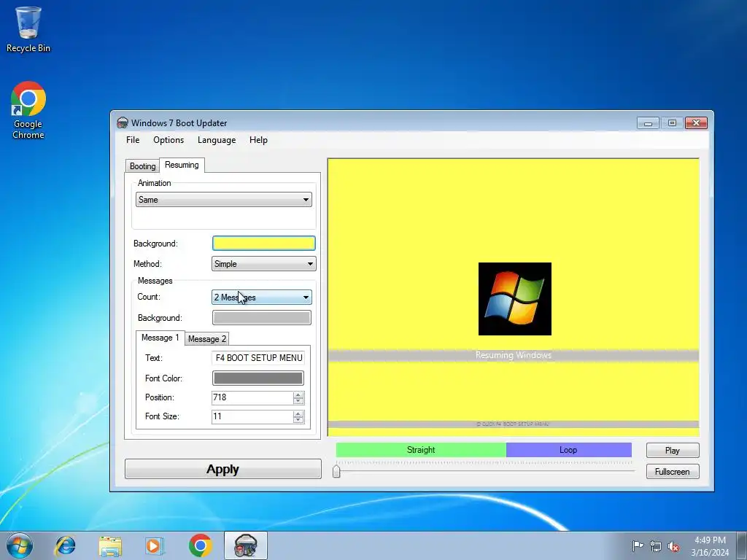Click the blue Loop section bar
Image resolution: width=747 pixels, height=560 pixels.
click(568, 449)
